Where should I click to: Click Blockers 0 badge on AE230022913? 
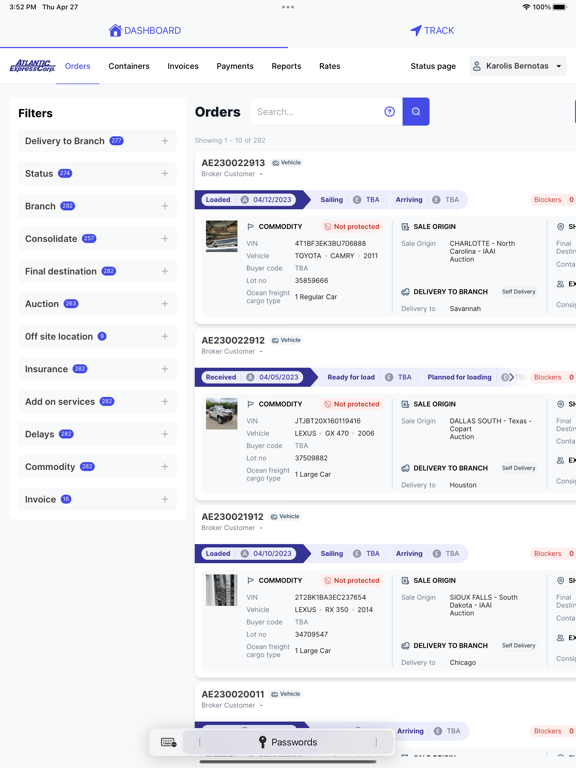[553, 200]
